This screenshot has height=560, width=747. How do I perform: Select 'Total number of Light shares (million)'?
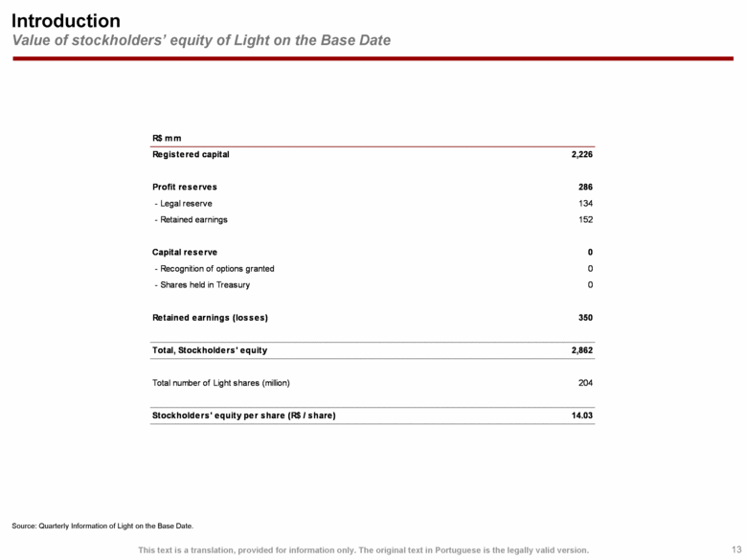(221, 383)
